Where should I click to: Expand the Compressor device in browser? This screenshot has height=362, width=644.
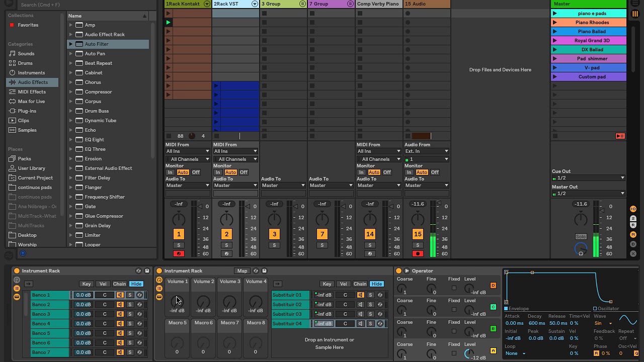[x=71, y=92]
